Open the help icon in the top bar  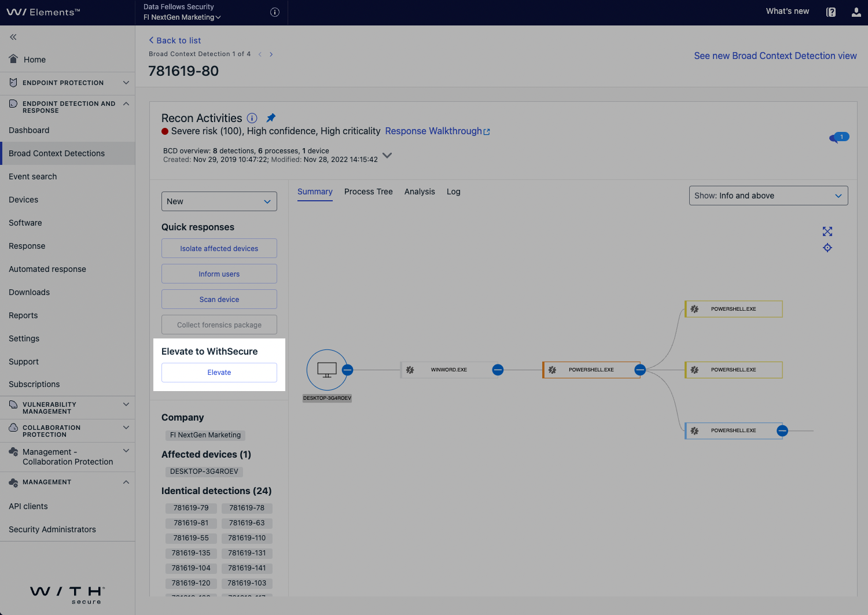pyautogui.click(x=831, y=12)
